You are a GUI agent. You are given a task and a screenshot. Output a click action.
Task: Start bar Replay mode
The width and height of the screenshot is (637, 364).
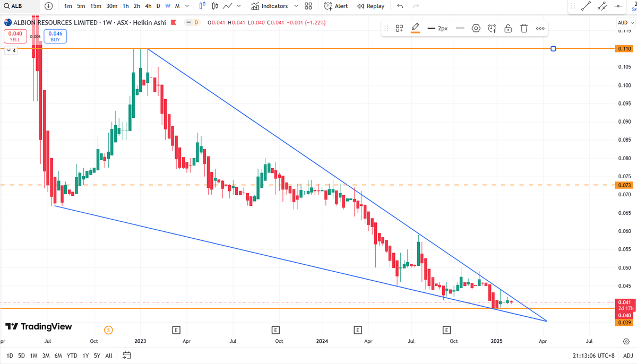tap(371, 6)
